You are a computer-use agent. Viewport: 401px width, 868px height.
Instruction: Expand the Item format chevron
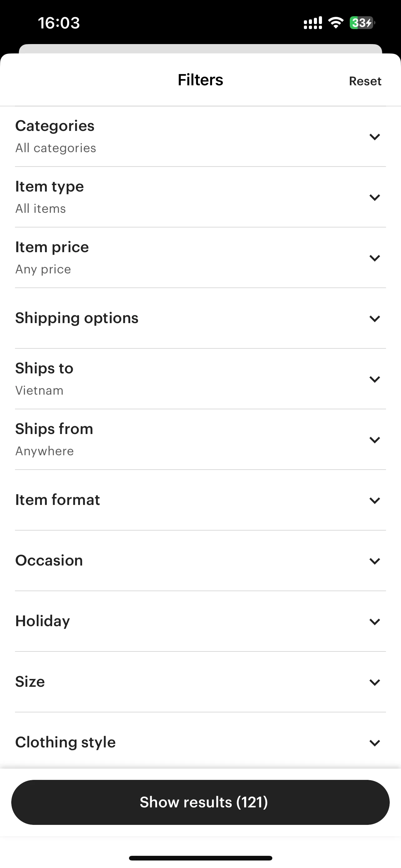coord(374,500)
